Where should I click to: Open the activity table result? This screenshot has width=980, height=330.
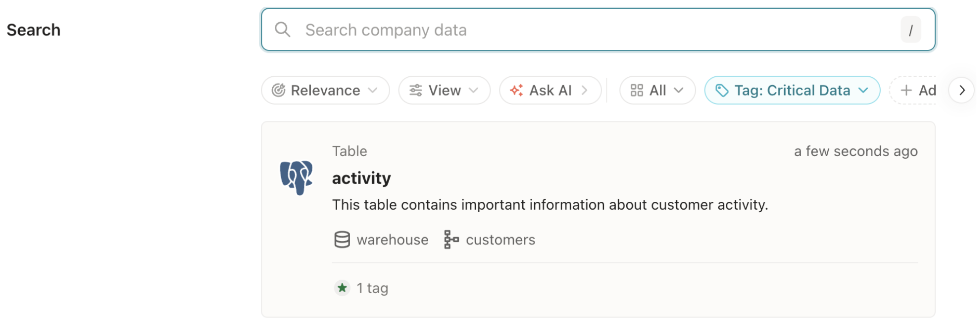click(361, 177)
